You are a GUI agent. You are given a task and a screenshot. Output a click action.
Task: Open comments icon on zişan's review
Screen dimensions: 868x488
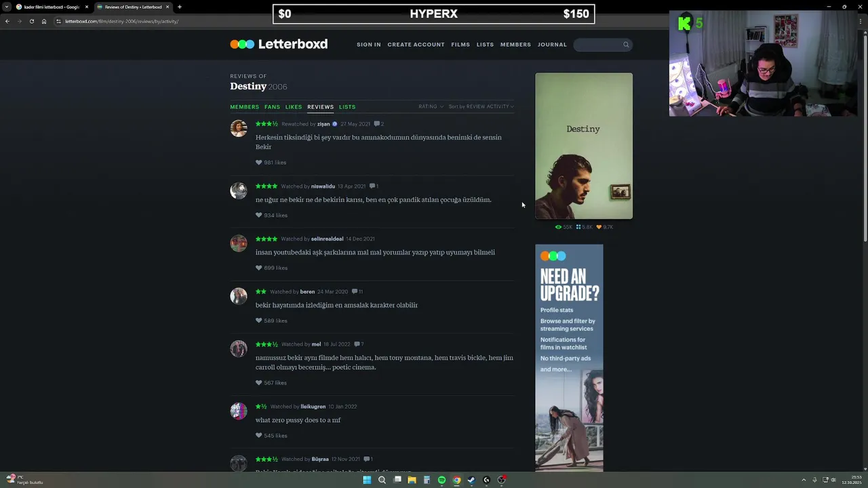377,124
